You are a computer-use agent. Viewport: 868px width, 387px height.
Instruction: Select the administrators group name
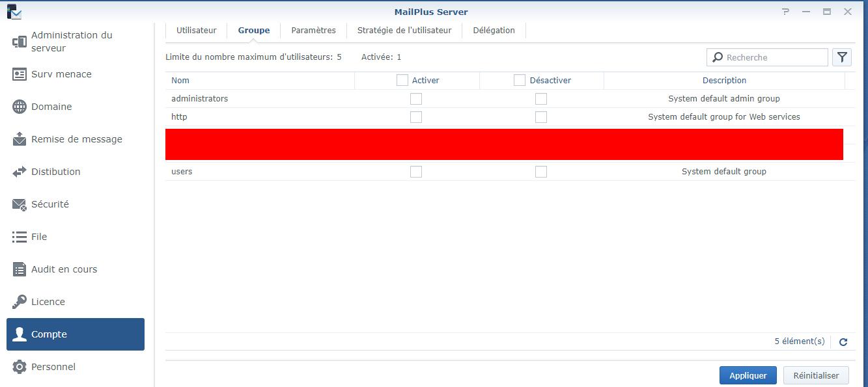click(200, 99)
